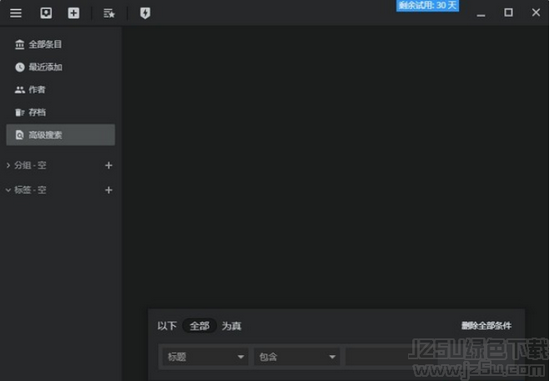Minimize the application window

pyautogui.click(x=481, y=14)
